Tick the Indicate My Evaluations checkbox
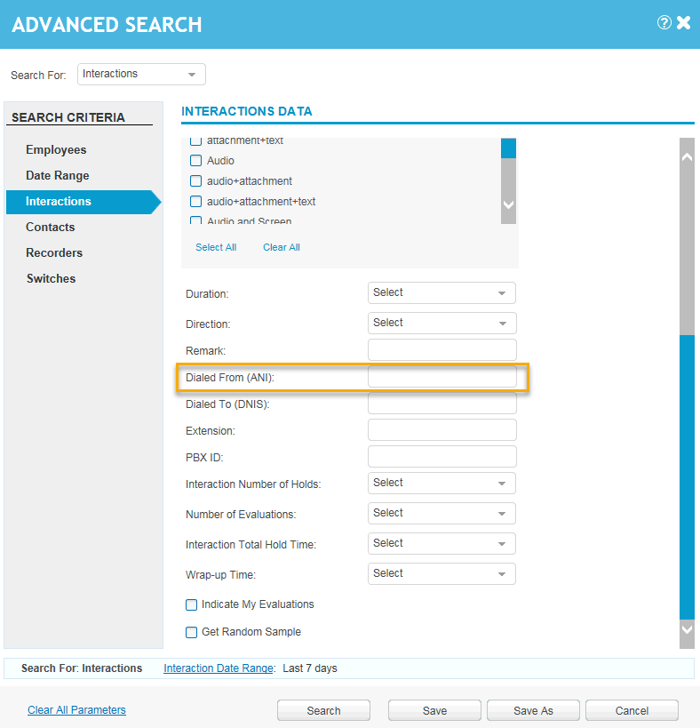 (x=191, y=605)
